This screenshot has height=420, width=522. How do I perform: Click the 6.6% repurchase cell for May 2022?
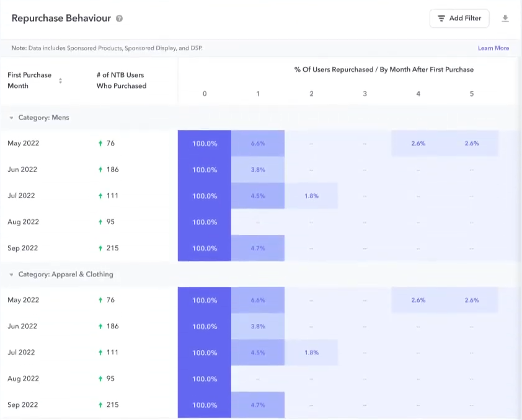click(258, 143)
